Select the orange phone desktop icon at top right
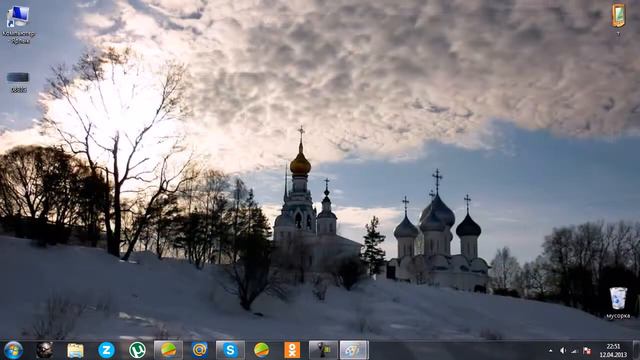Screen dimensions: 640x360 click(618, 19)
